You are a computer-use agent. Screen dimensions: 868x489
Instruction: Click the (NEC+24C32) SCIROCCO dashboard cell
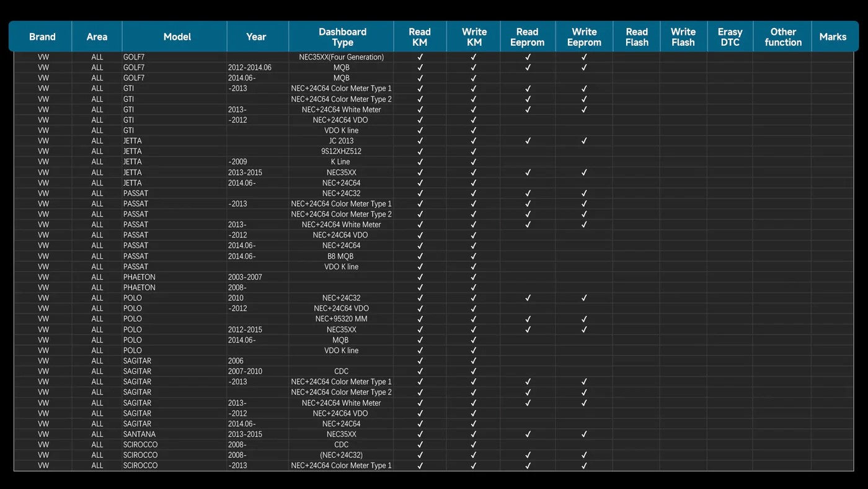point(341,455)
